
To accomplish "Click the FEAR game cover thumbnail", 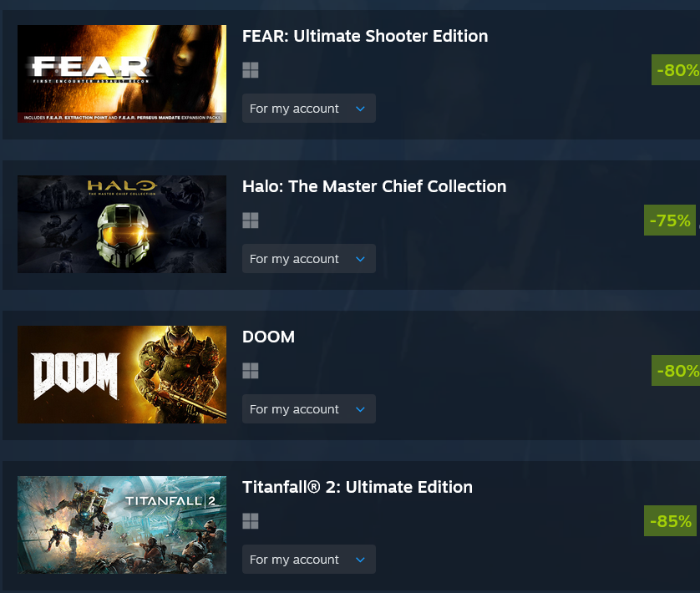I will click(x=122, y=73).
